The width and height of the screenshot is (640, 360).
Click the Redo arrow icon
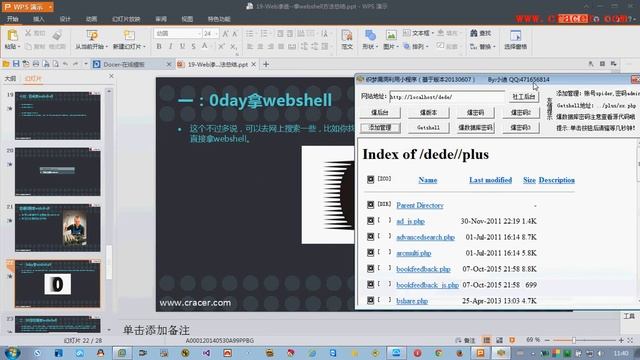tap(76, 64)
